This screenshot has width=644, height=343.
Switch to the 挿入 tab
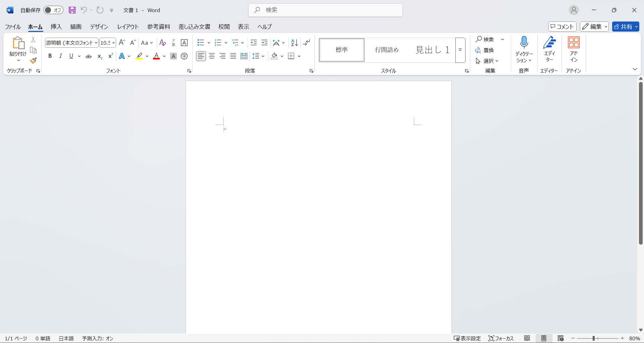click(x=56, y=27)
